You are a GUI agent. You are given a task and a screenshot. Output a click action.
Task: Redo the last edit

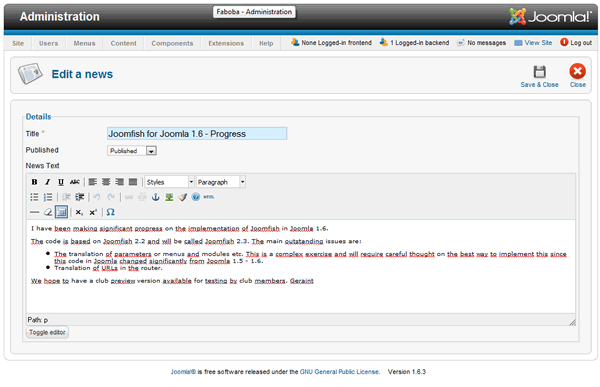(x=111, y=197)
